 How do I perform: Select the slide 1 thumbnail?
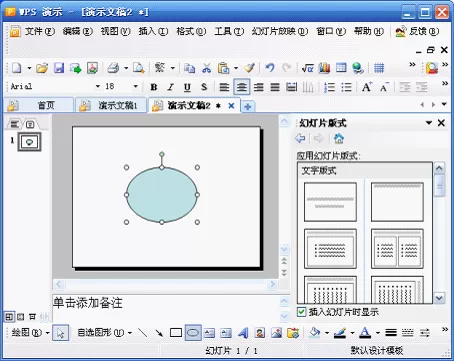coord(29,142)
